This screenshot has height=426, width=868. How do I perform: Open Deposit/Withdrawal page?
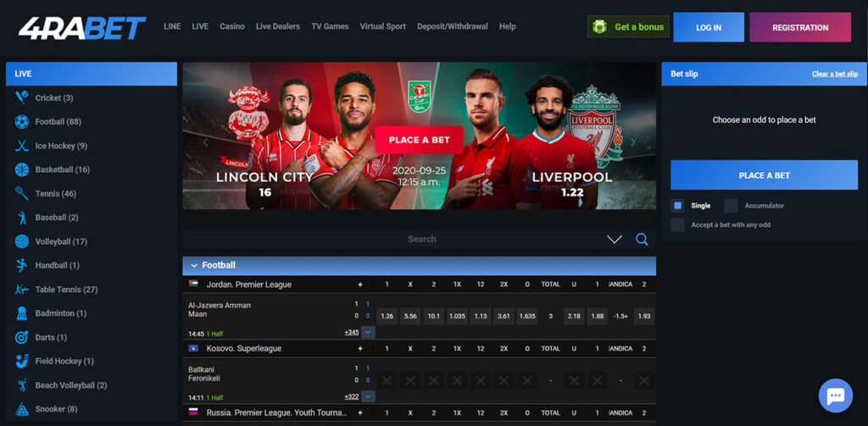(x=453, y=26)
